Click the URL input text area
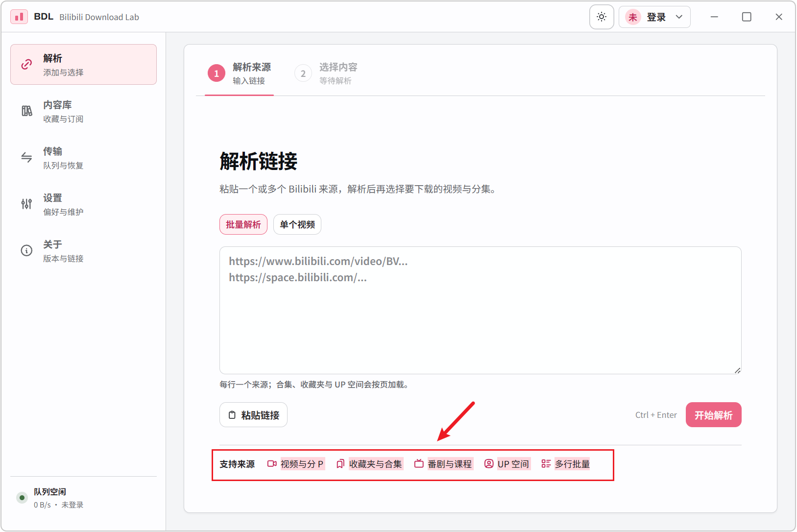The image size is (797, 532). point(480,310)
